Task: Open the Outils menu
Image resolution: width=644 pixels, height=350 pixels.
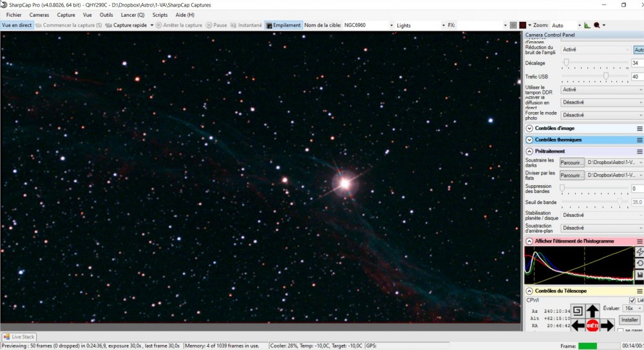Action: (x=106, y=15)
